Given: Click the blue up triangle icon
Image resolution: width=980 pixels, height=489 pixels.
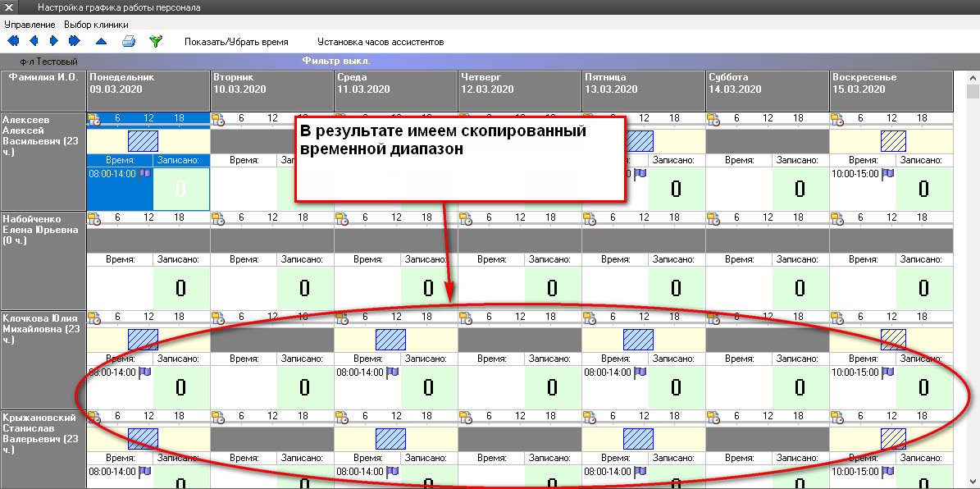Looking at the screenshot, I should pos(101,41).
